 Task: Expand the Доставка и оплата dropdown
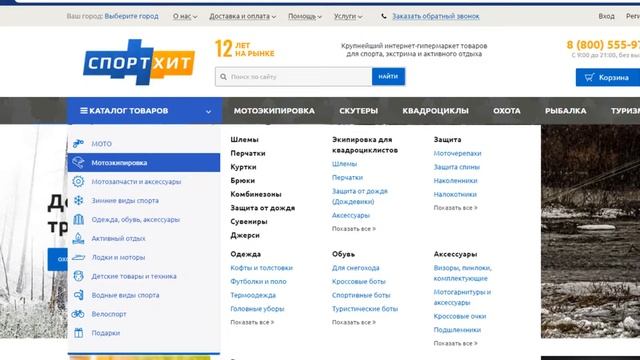242,16
